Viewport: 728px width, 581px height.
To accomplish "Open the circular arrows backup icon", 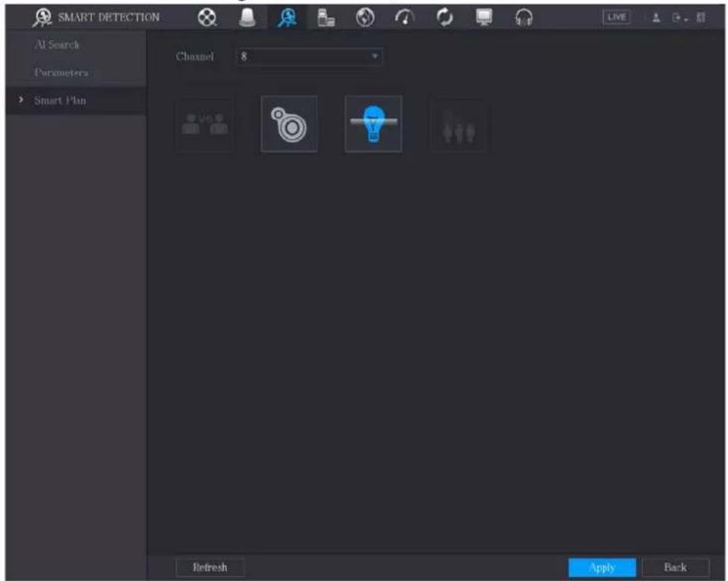I will 444,18.
